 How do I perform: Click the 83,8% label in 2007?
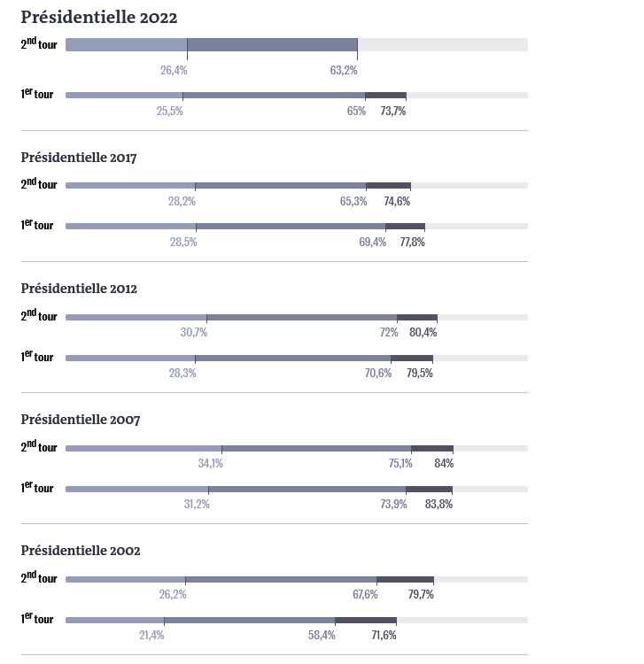tap(438, 505)
